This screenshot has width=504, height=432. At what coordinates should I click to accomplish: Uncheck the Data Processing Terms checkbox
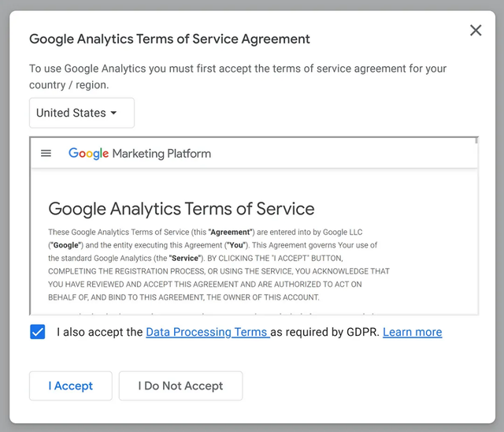(38, 332)
